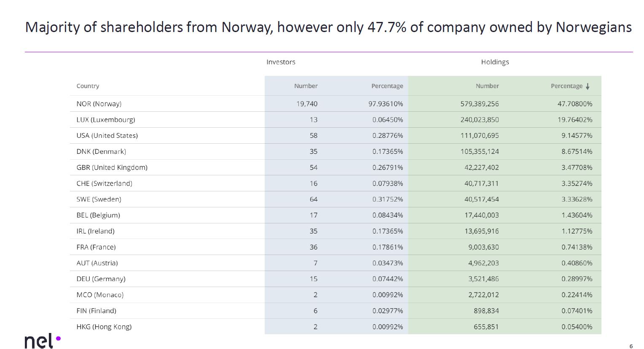Select the NOR (Norway) row
This screenshot has height=349, width=644.
tap(99, 104)
